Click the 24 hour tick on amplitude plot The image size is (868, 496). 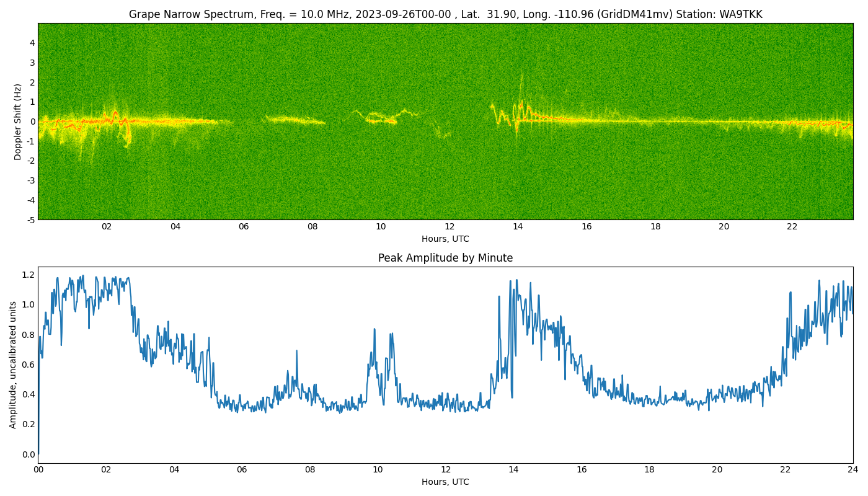[853, 470]
